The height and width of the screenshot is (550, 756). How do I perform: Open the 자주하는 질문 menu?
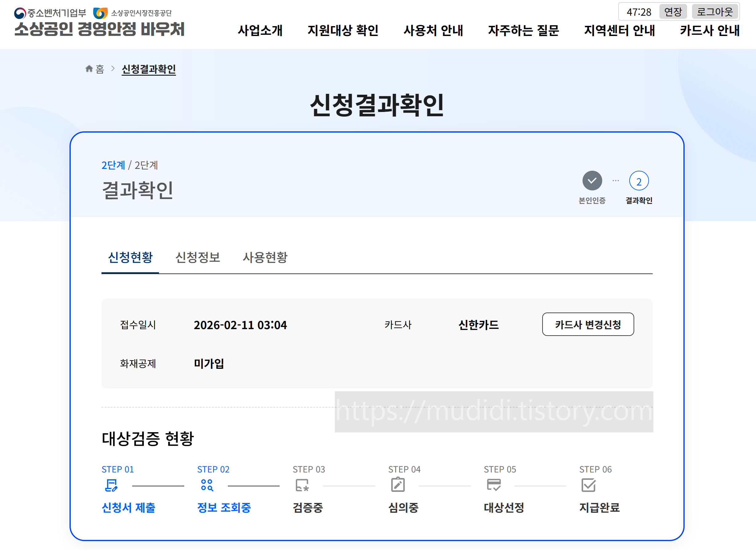coord(523,31)
